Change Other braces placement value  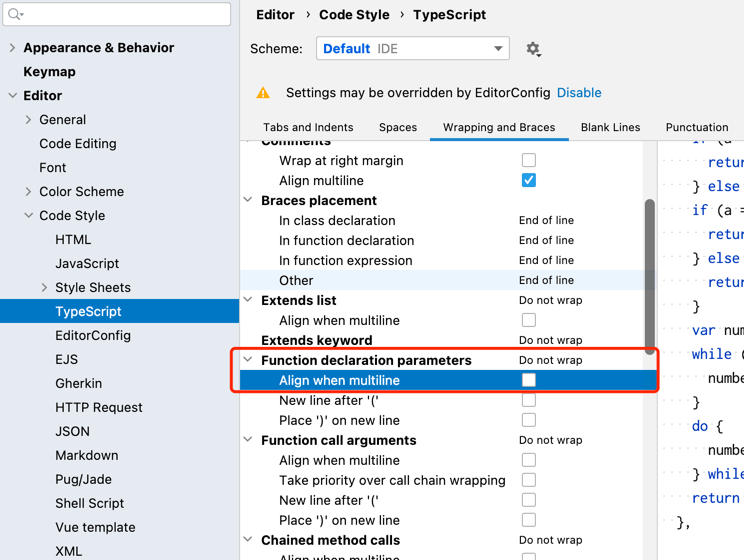click(546, 280)
